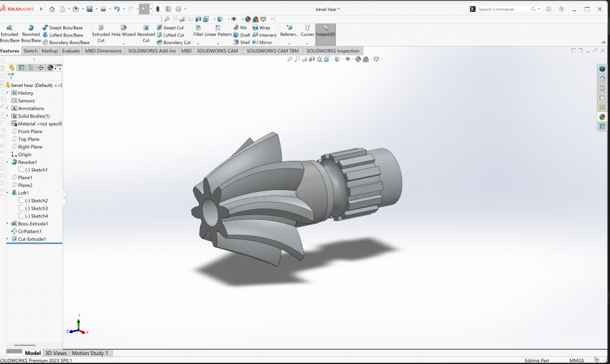
Task: Click the Rebuild traffic light icon
Action: coord(158,9)
